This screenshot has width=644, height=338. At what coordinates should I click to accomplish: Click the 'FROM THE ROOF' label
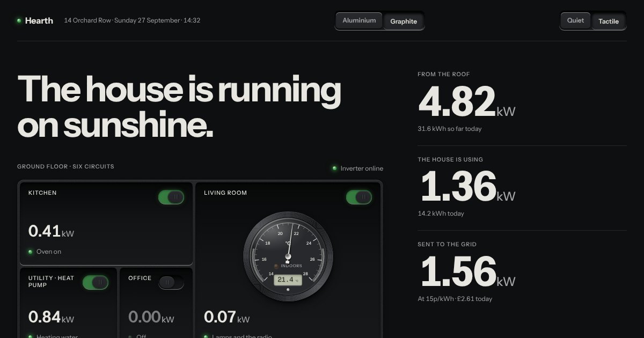444,75
